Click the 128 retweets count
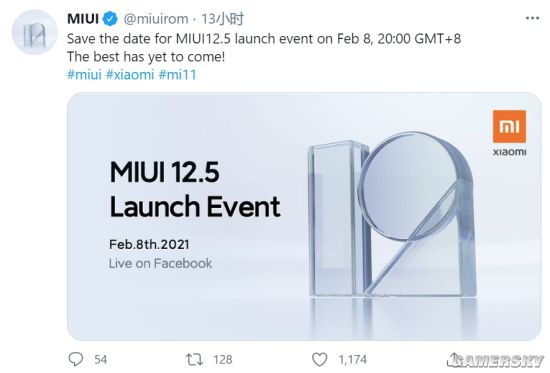This screenshot has width=550, height=373. [223, 359]
